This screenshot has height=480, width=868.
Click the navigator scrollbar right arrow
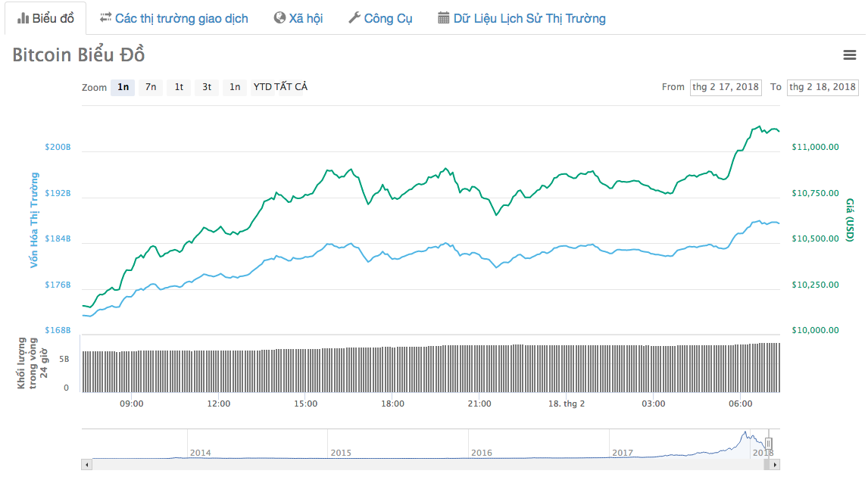775,465
